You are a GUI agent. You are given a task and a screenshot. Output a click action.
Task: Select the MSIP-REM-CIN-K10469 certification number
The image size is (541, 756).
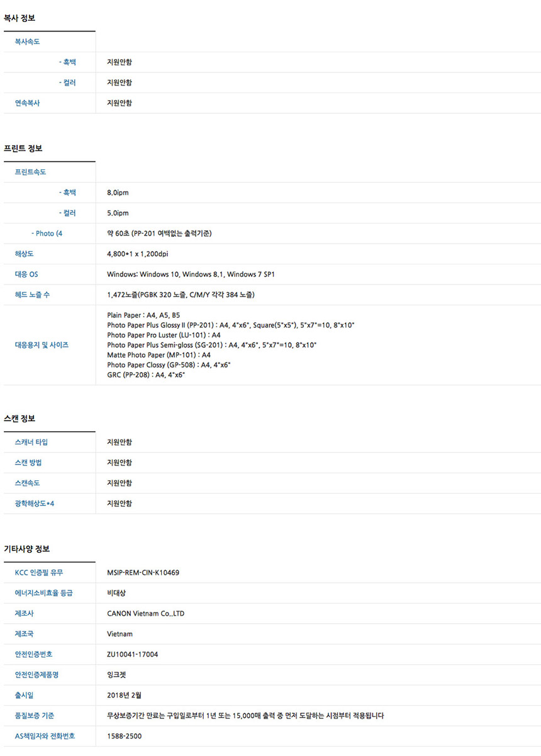click(143, 573)
